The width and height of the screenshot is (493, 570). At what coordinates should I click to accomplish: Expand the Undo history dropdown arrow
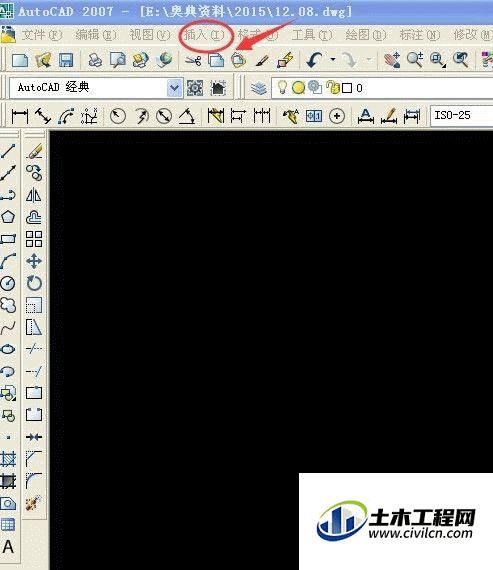(333, 59)
